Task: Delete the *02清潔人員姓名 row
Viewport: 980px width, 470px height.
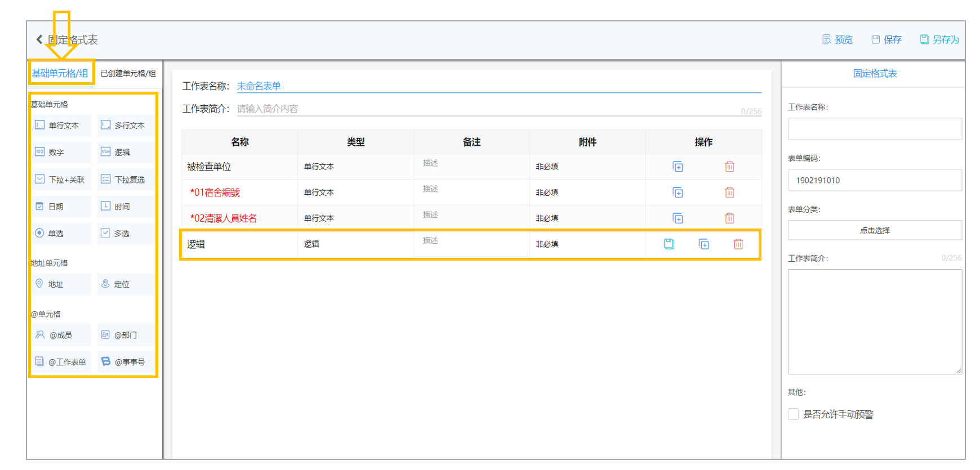Action: [x=729, y=218]
